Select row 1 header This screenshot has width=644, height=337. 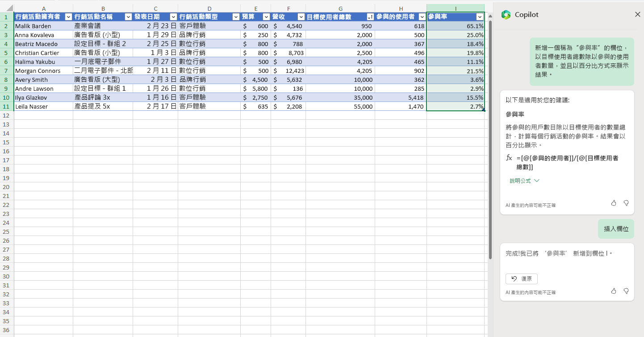[7, 17]
